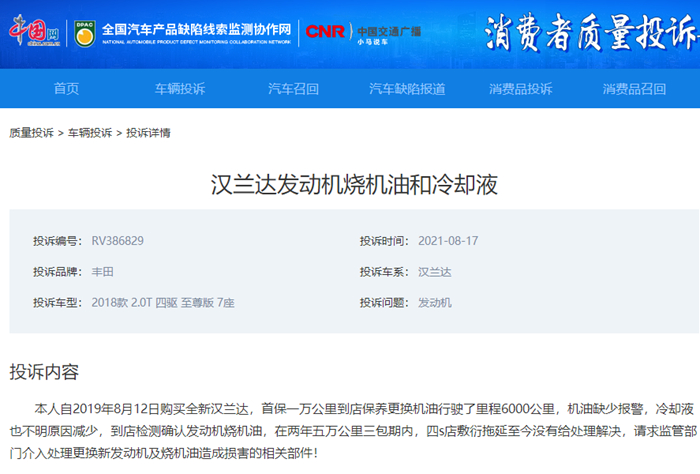Click the 质量投诉 breadcrumb link
This screenshot has height=474, width=700.
(x=31, y=133)
